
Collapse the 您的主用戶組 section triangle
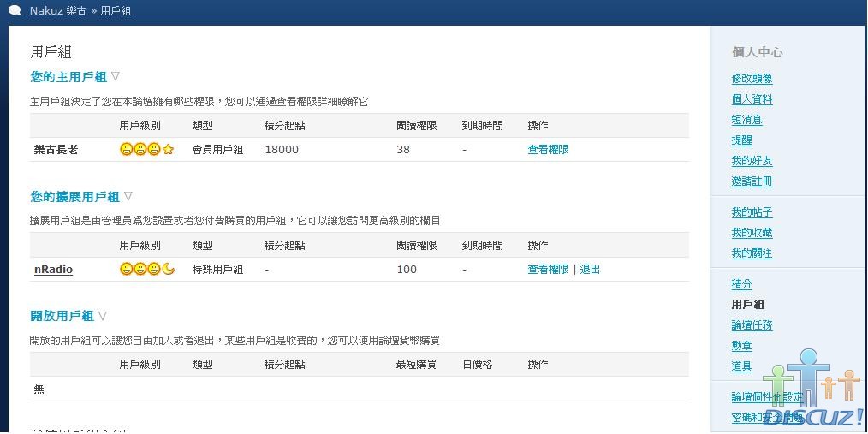click(x=116, y=76)
